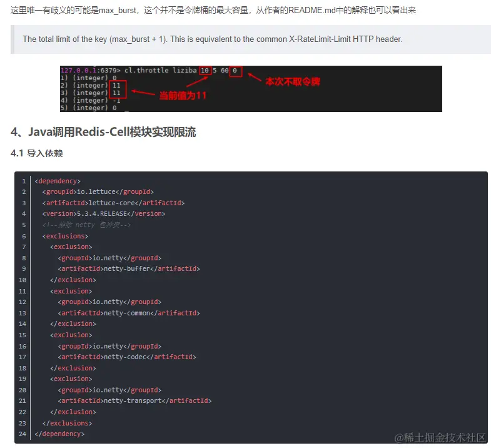The height and width of the screenshot is (448, 491).
Task: Click the </exclusion> tag on line 14
Action: pyautogui.click(x=73, y=324)
